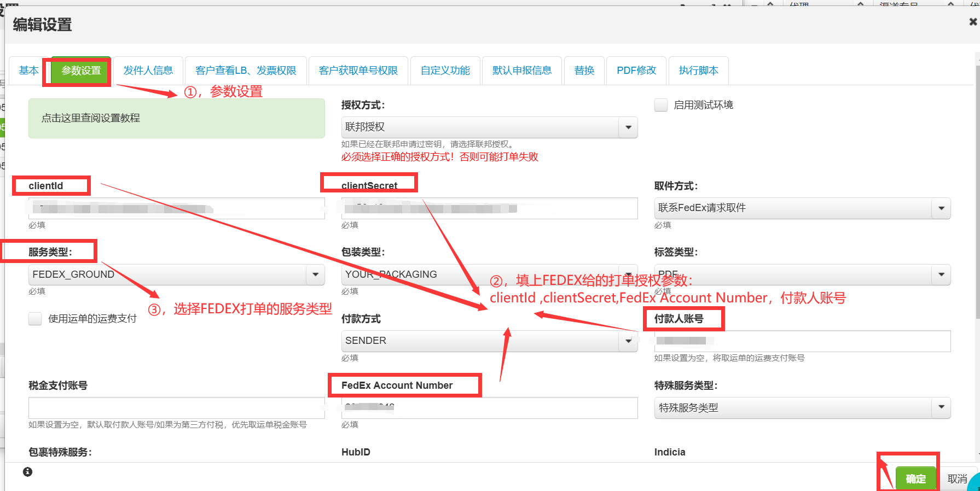Open the 服务类型 dropdown showing FEDEX_GROUND

177,274
